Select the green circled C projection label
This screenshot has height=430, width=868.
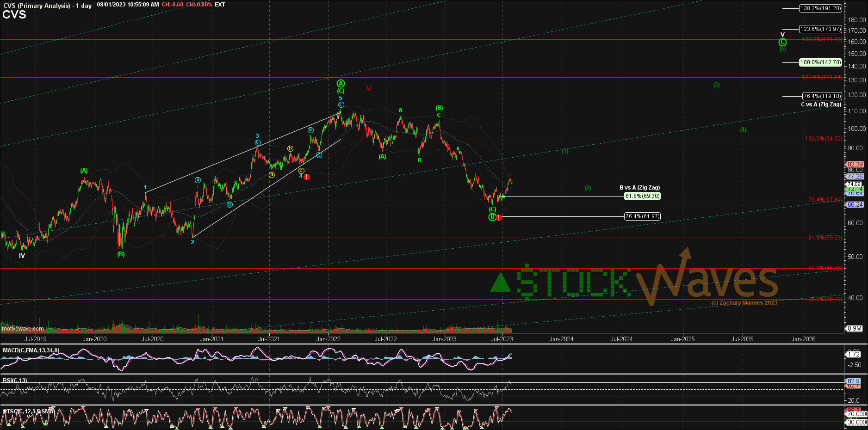[x=782, y=42]
